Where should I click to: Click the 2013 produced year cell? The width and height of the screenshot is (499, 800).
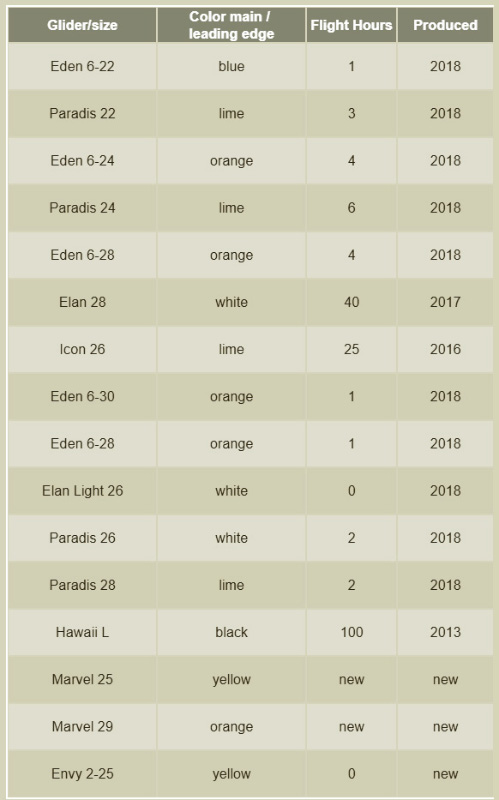click(445, 632)
